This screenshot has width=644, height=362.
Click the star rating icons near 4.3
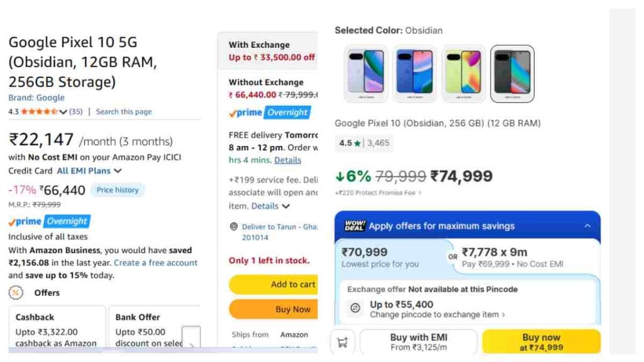click(39, 111)
